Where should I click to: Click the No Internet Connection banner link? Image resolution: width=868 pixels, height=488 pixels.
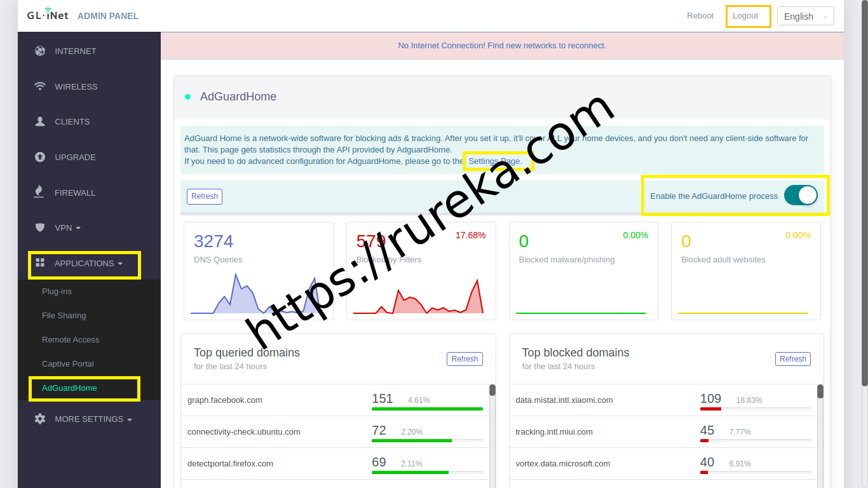(502, 46)
